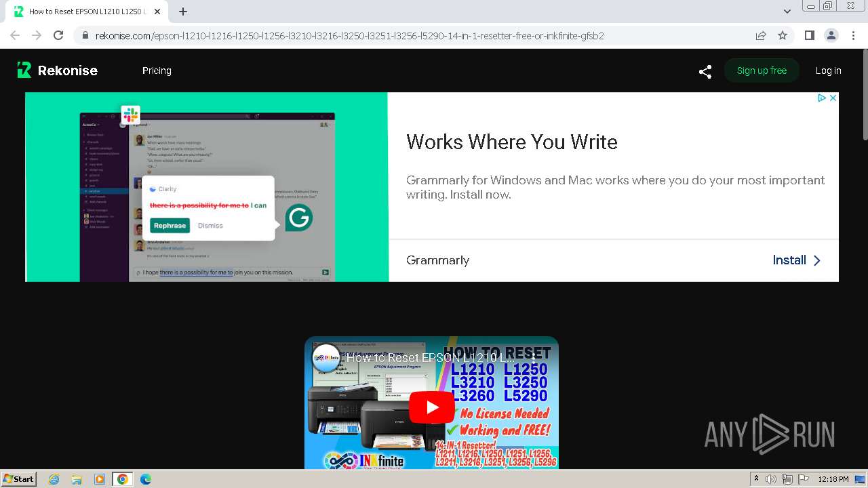This screenshot has height=488, width=868.
Task: Click the share icon in header
Action: pos(705,71)
